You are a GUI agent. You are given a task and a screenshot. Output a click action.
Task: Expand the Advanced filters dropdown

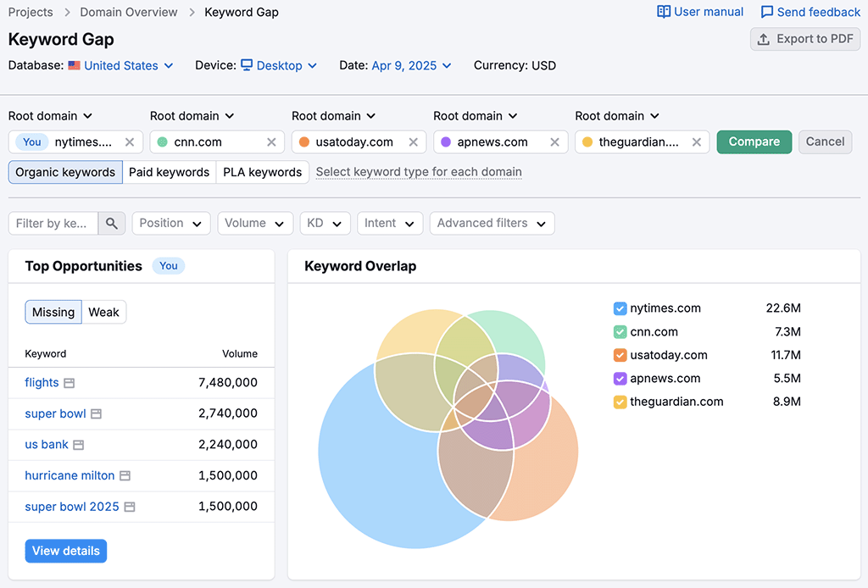[x=492, y=224]
